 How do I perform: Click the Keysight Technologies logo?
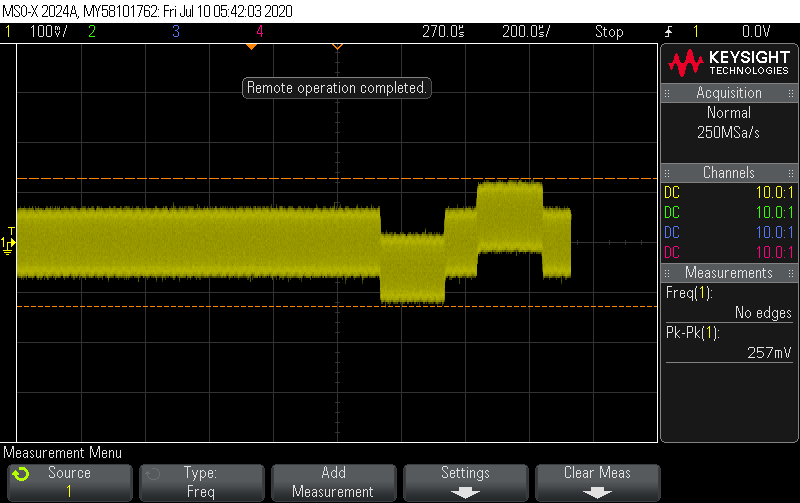click(729, 63)
